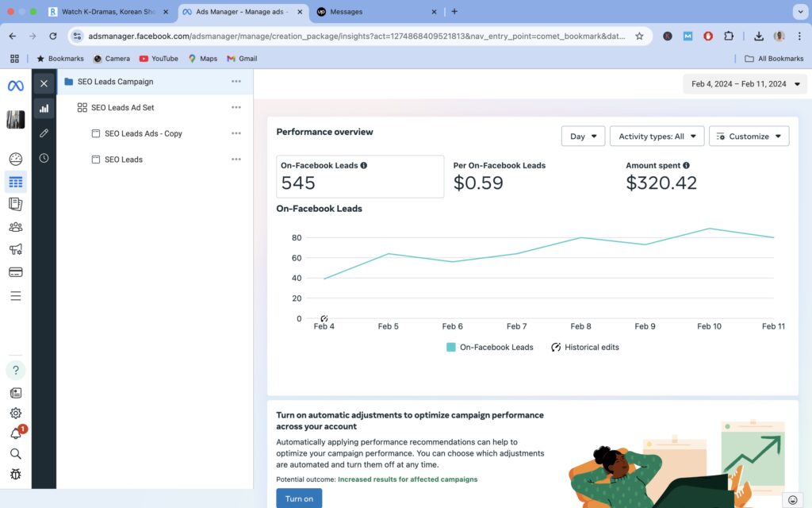This screenshot has height=508, width=812.
Task: Switch to the Messages browser tab
Action: 377,11
